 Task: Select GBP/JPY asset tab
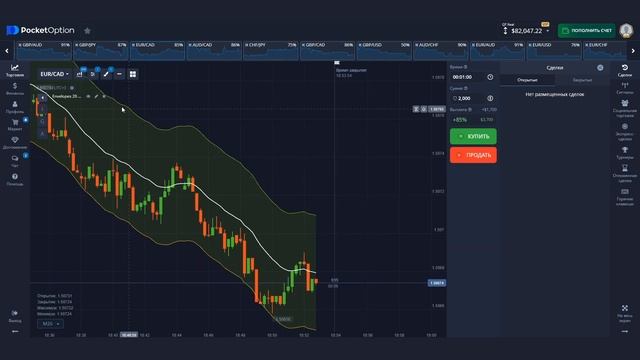tap(100, 51)
